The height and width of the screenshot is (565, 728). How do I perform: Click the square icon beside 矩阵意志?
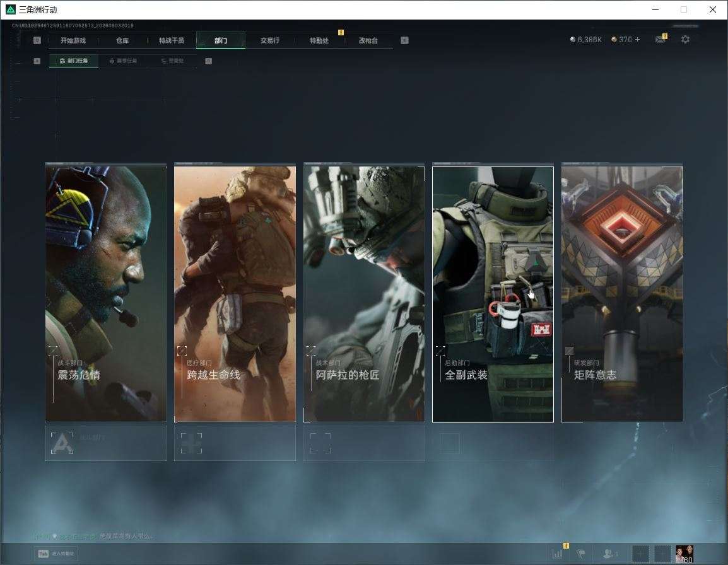(569, 351)
